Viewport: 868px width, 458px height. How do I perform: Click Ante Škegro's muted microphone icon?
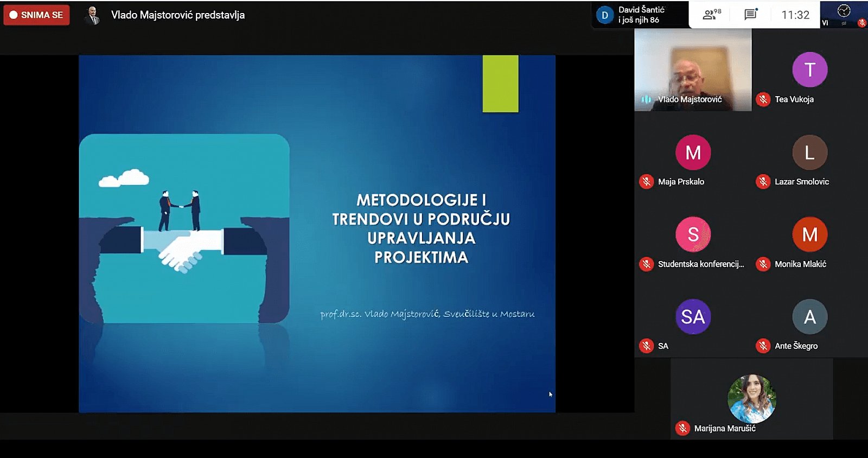click(763, 346)
